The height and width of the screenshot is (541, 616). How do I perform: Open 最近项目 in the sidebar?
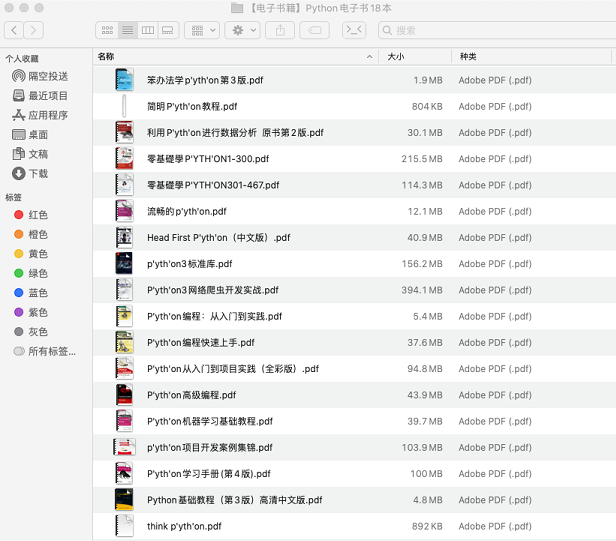[x=40, y=95]
